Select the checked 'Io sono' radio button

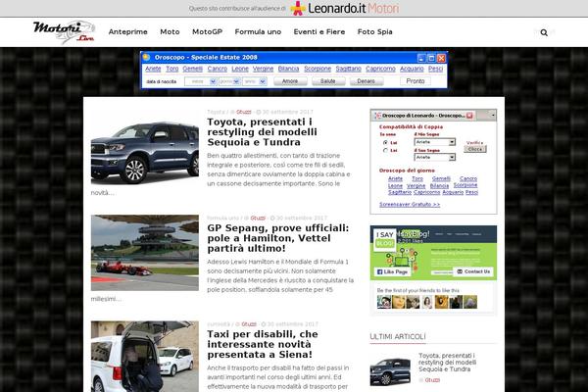click(x=385, y=142)
